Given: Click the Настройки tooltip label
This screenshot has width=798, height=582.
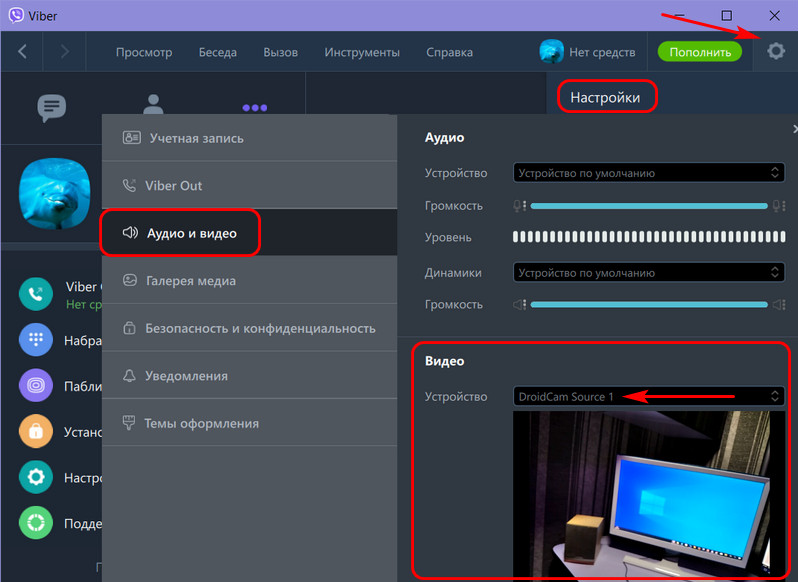Looking at the screenshot, I should tap(605, 97).
